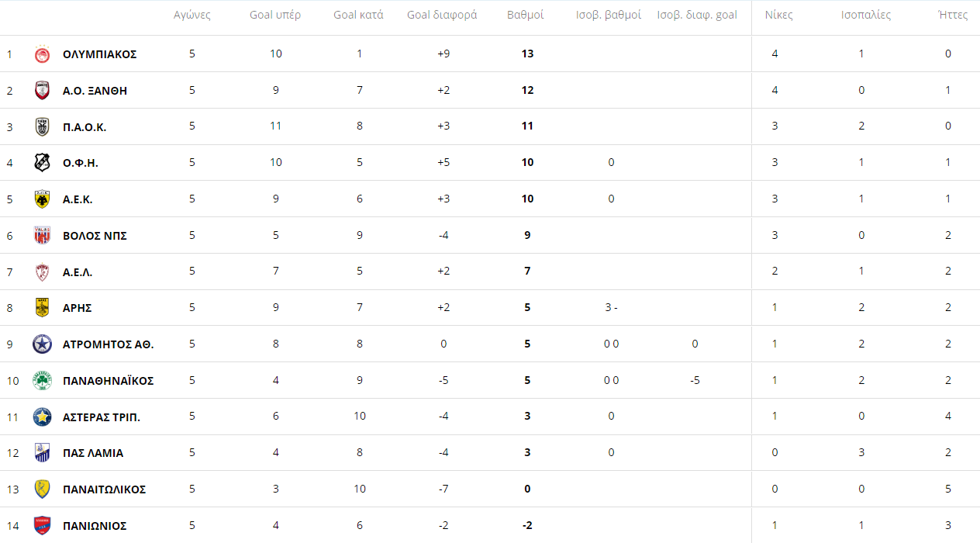Click the Asteras Tripolis star badge
980x543 pixels.
pyautogui.click(x=43, y=417)
